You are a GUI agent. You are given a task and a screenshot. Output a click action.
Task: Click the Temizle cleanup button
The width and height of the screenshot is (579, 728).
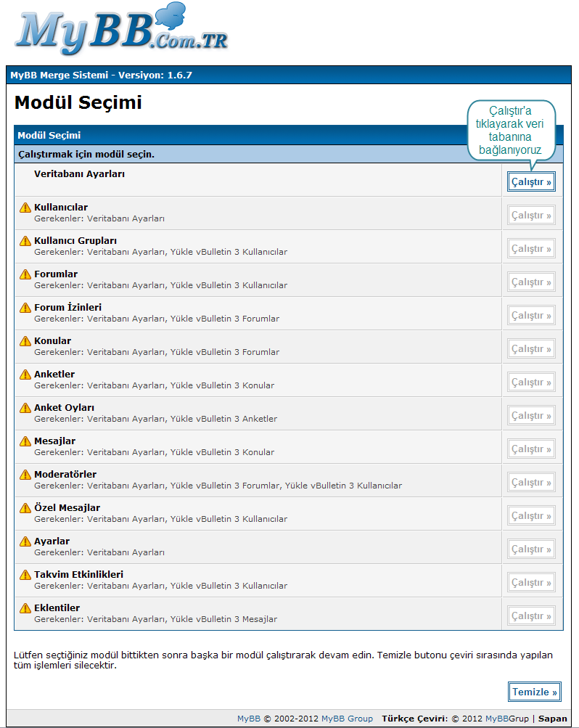(x=535, y=692)
